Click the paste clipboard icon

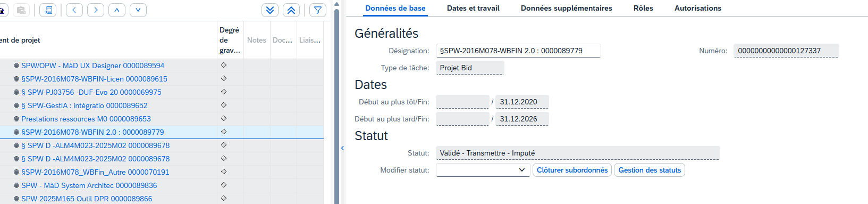pyautogui.click(x=21, y=10)
